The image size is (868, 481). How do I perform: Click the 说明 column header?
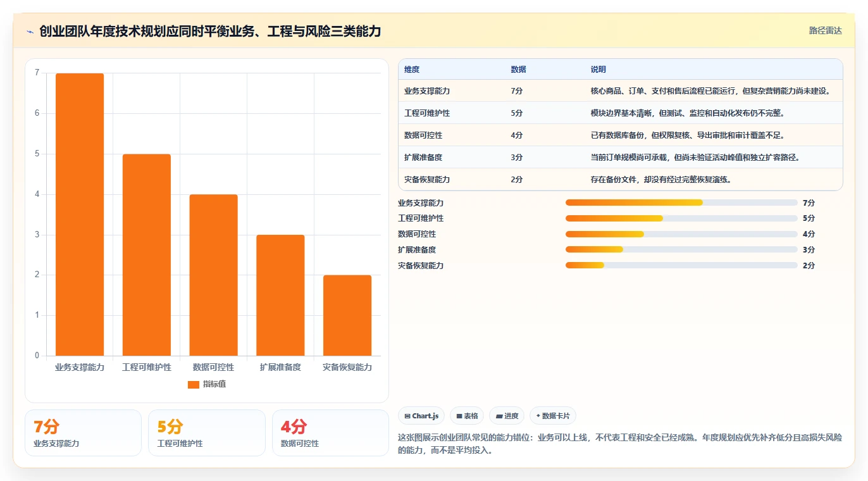pos(598,70)
